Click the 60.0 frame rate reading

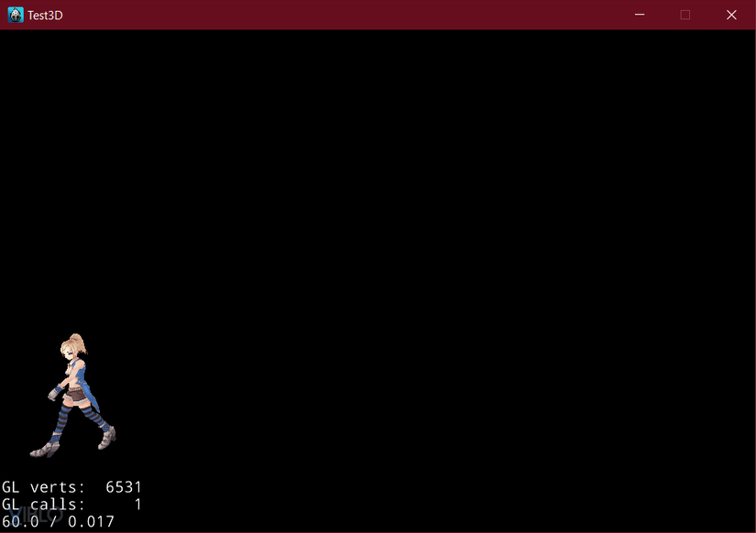20,521
